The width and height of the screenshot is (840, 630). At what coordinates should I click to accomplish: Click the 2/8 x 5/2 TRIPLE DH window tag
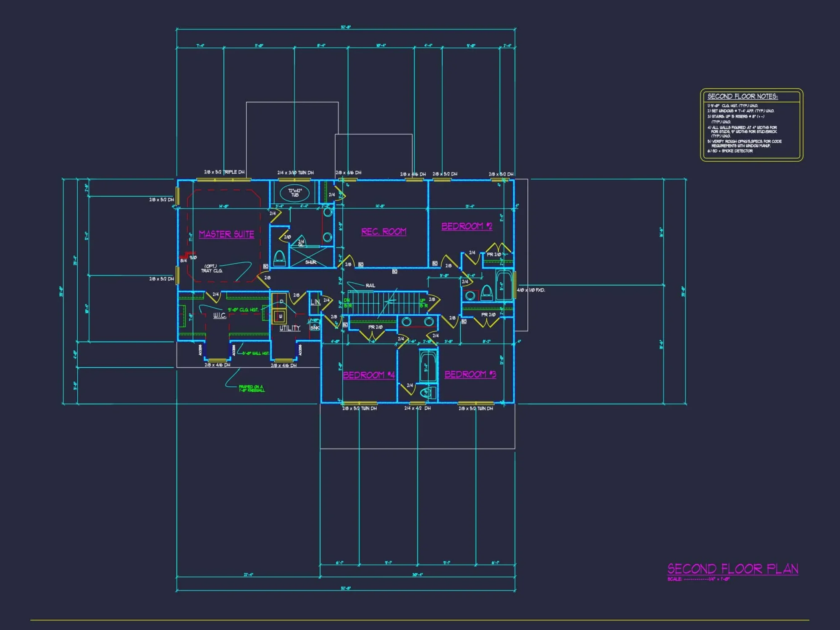[223, 171]
